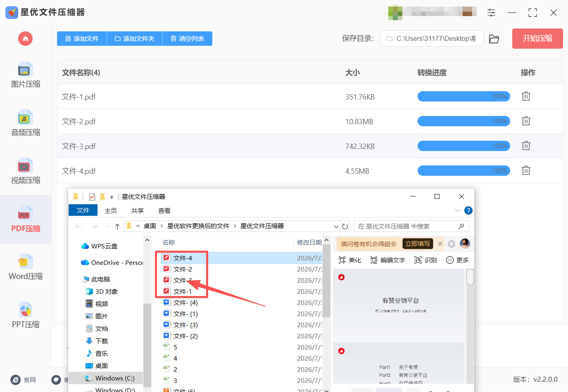Refresh the Explorer folder view
This screenshot has height=392, width=568.
coord(345,226)
